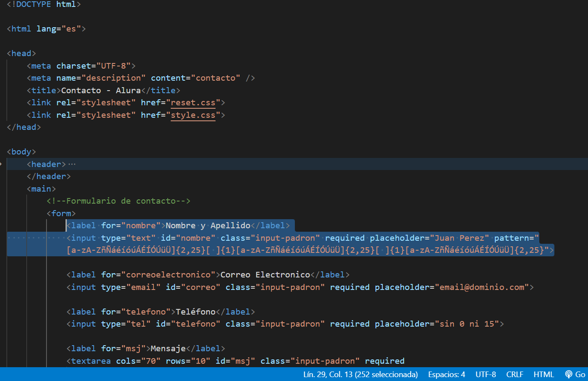588x381 pixels.
Task: Click the title text Contacto - Alura
Action: pyautogui.click(x=101, y=90)
